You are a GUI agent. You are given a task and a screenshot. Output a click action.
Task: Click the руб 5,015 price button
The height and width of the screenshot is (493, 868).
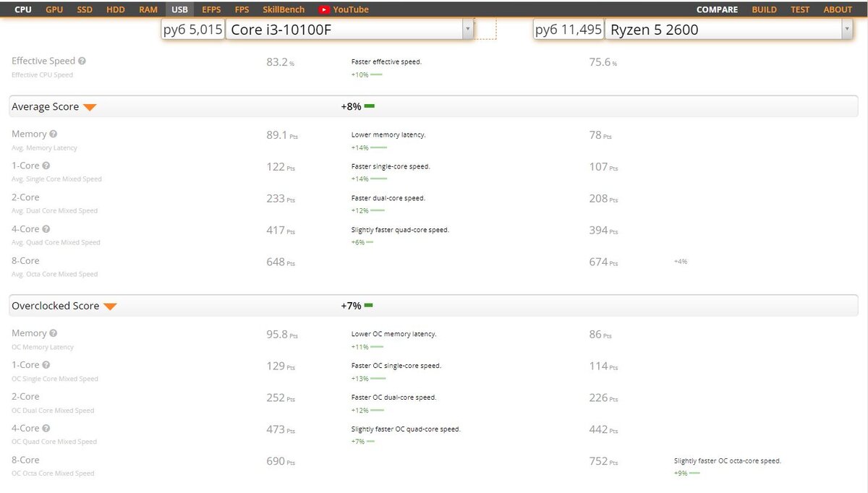coord(192,30)
